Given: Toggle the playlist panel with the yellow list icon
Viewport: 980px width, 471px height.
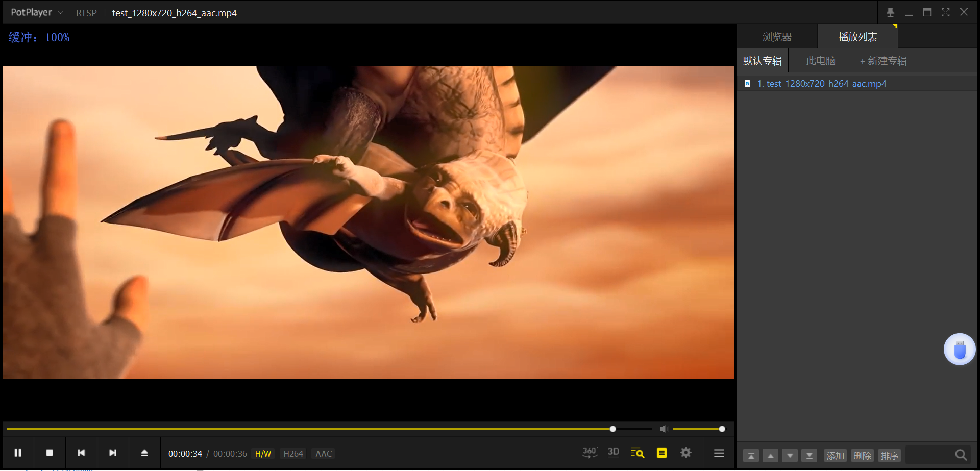Looking at the screenshot, I should [661, 453].
